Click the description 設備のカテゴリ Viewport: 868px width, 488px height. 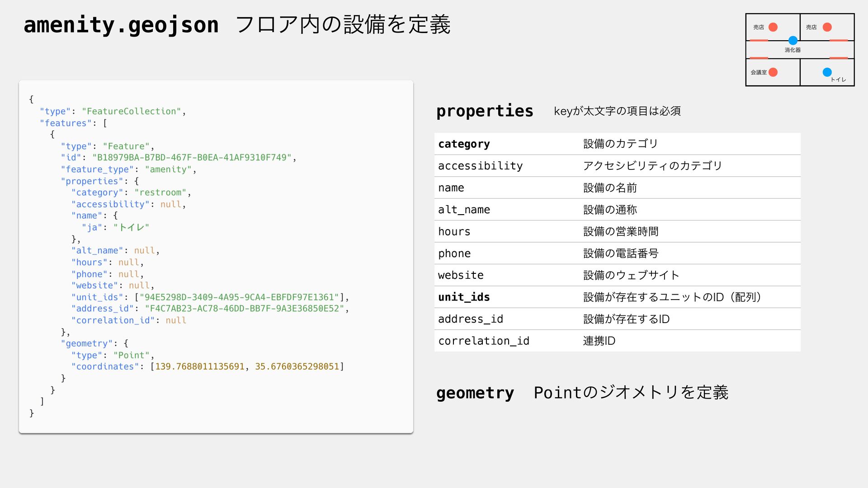click(x=621, y=144)
